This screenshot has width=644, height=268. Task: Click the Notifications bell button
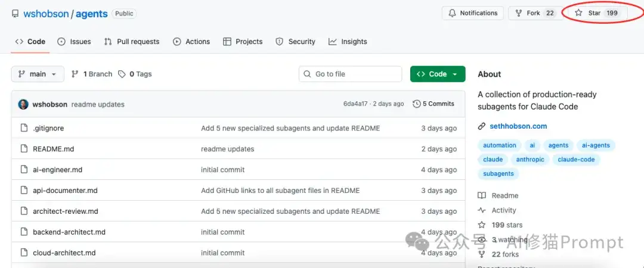coord(473,13)
